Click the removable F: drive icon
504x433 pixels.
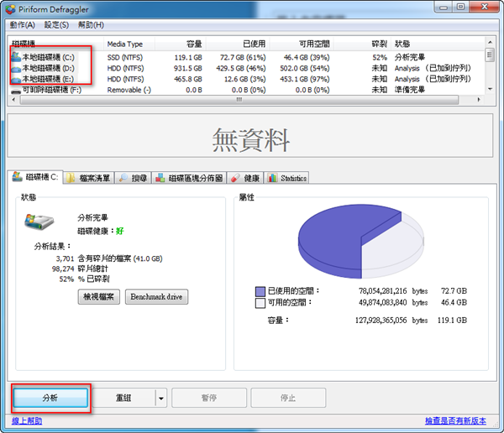click(16, 91)
